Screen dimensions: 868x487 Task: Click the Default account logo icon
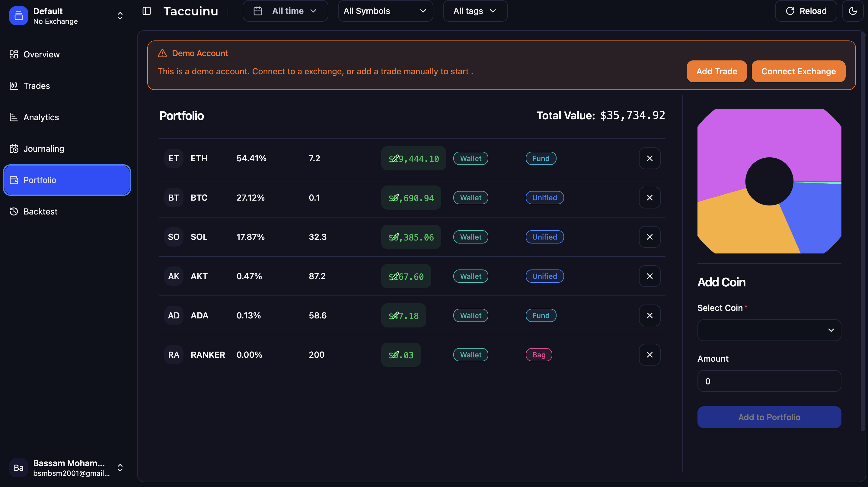[18, 16]
